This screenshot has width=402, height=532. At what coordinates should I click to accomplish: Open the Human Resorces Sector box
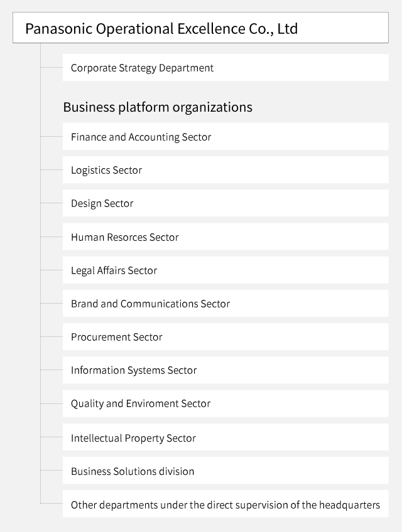tap(225, 237)
